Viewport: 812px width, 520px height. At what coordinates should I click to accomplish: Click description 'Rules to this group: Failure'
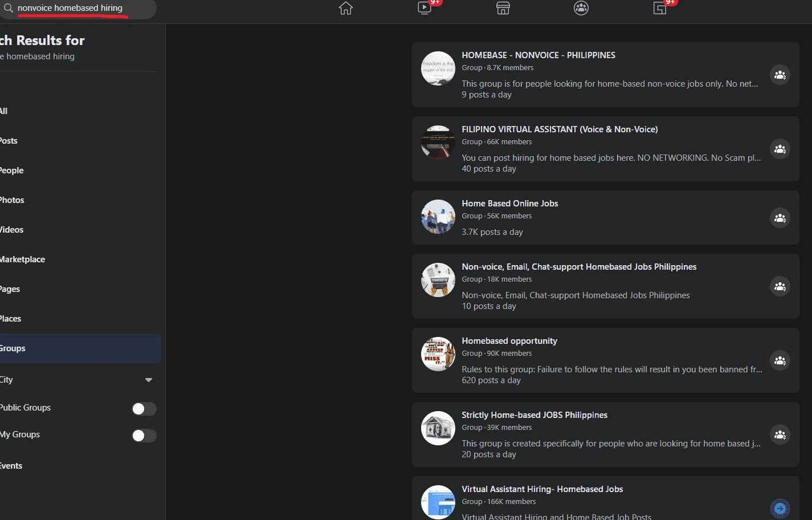coord(612,369)
